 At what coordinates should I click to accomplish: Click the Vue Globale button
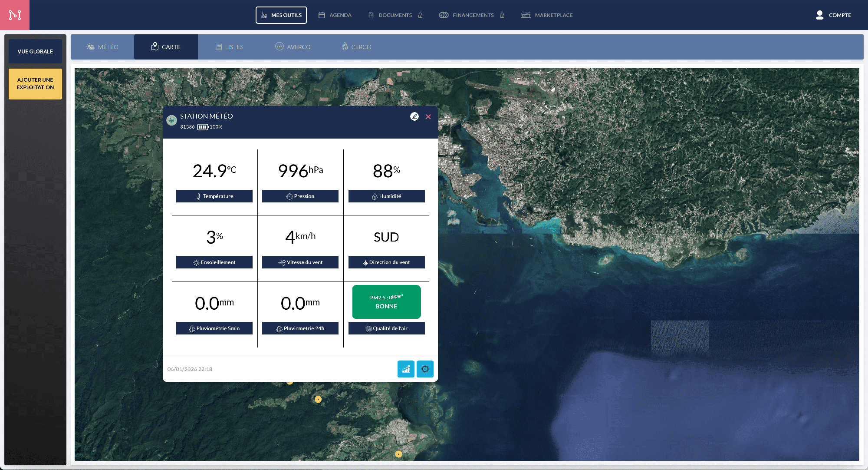tap(35, 51)
